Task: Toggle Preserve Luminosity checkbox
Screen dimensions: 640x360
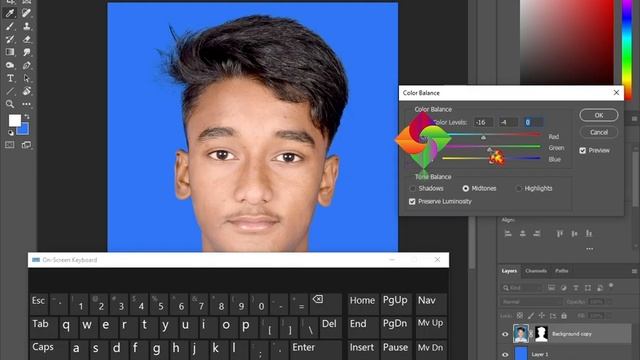Action: tap(412, 202)
